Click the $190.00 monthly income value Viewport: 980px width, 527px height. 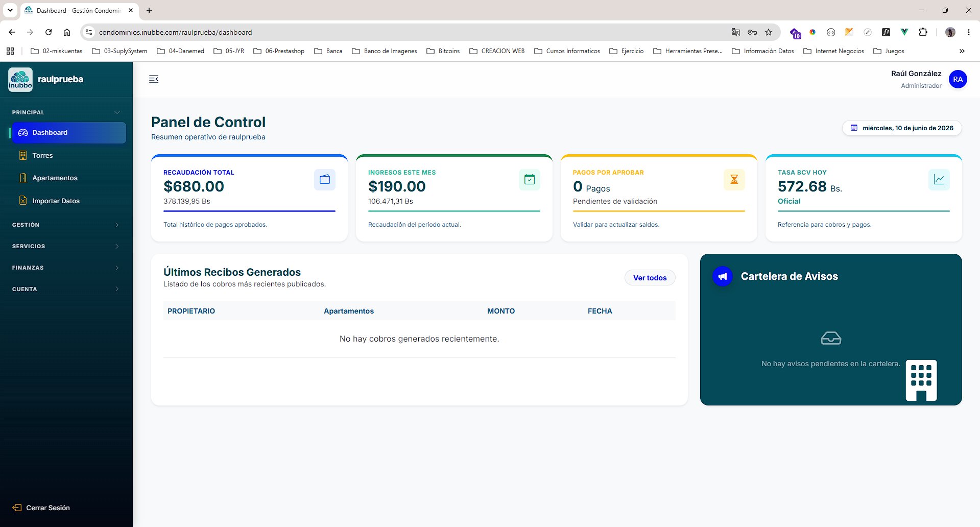pos(397,186)
